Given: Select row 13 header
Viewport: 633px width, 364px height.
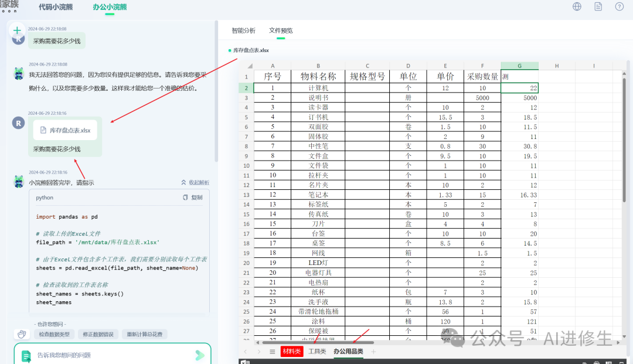Looking at the screenshot, I should (x=246, y=195).
